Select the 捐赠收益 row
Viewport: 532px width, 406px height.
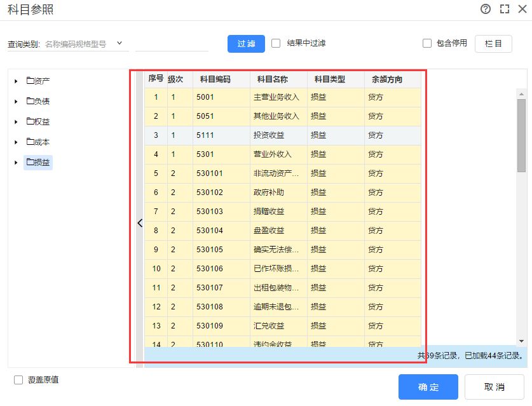pyautogui.click(x=283, y=212)
